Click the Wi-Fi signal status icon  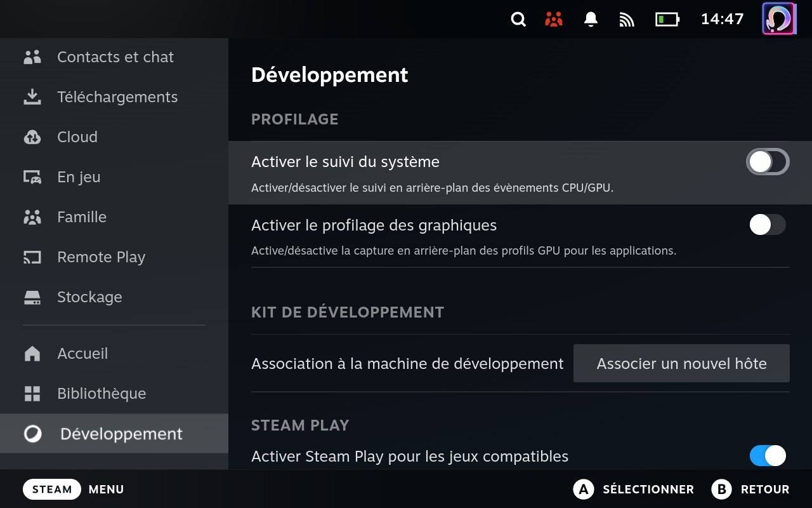point(627,20)
